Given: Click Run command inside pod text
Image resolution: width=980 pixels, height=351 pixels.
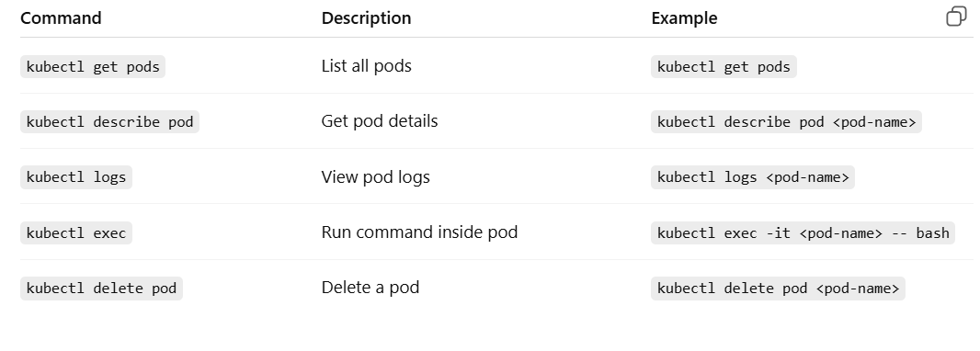Looking at the screenshot, I should [419, 232].
